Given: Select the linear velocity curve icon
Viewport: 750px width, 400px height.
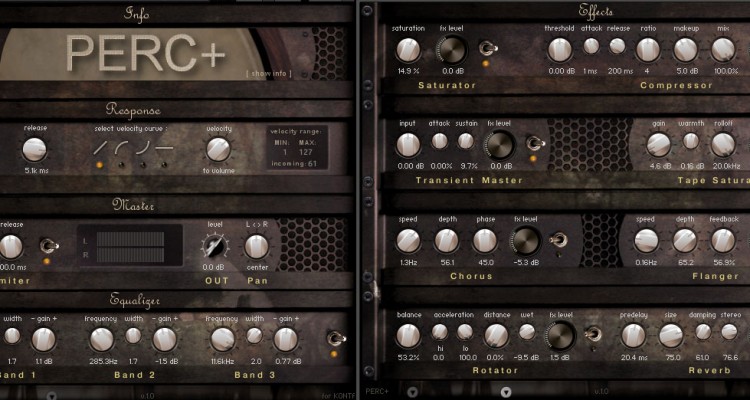Looking at the screenshot, I should click(x=100, y=147).
